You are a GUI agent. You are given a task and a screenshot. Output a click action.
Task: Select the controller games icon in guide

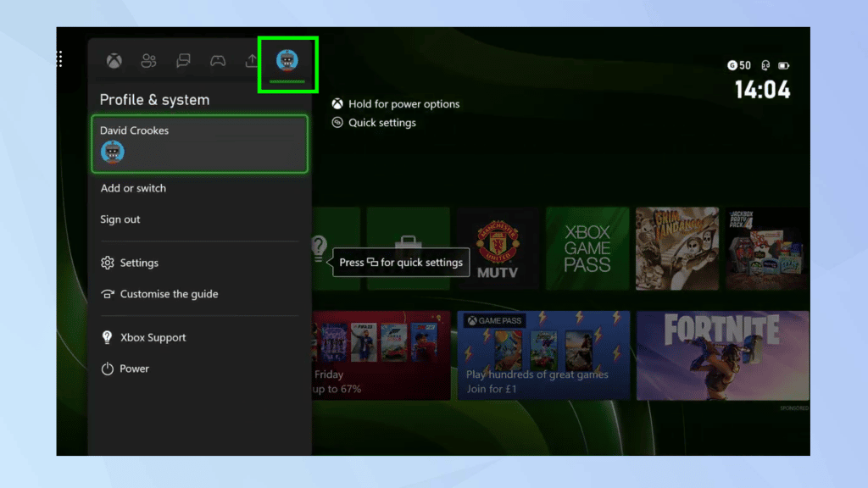point(218,60)
